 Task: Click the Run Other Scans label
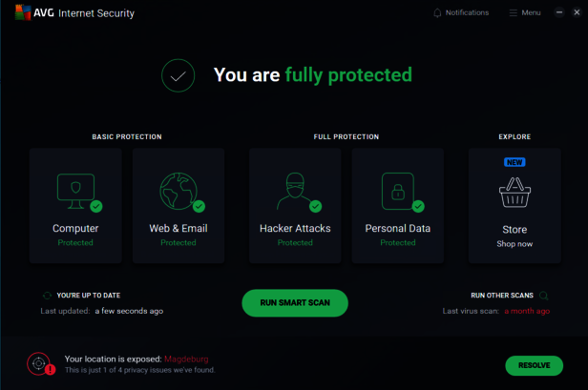click(x=502, y=296)
